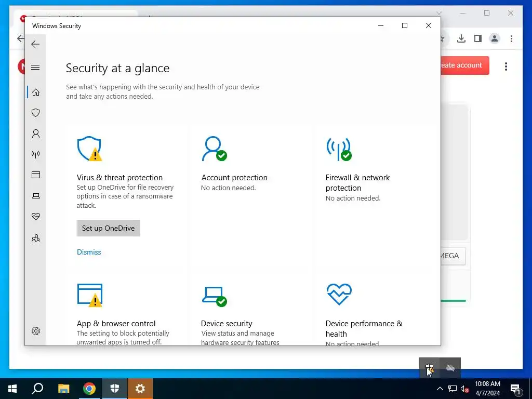Open Device performance heart icon in sidebar

[36, 217]
